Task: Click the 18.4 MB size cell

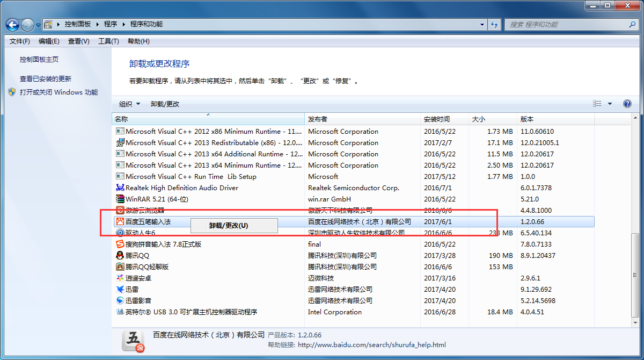Action: click(500, 312)
